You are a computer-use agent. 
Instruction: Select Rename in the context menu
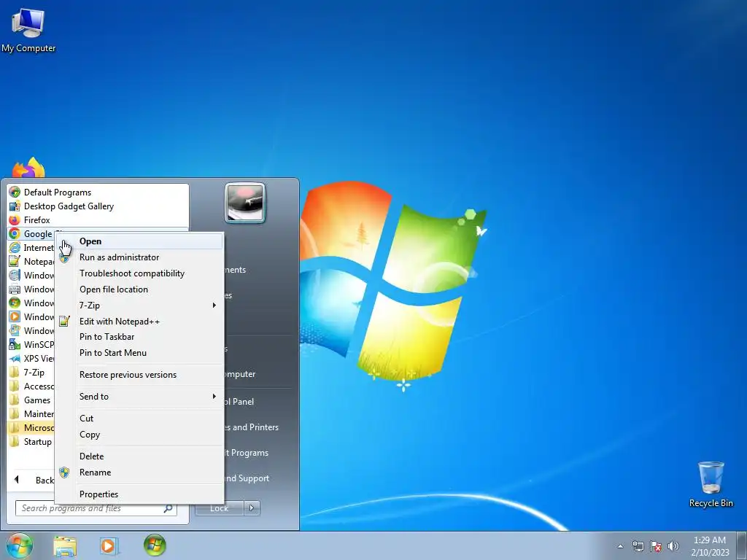pos(139,472)
